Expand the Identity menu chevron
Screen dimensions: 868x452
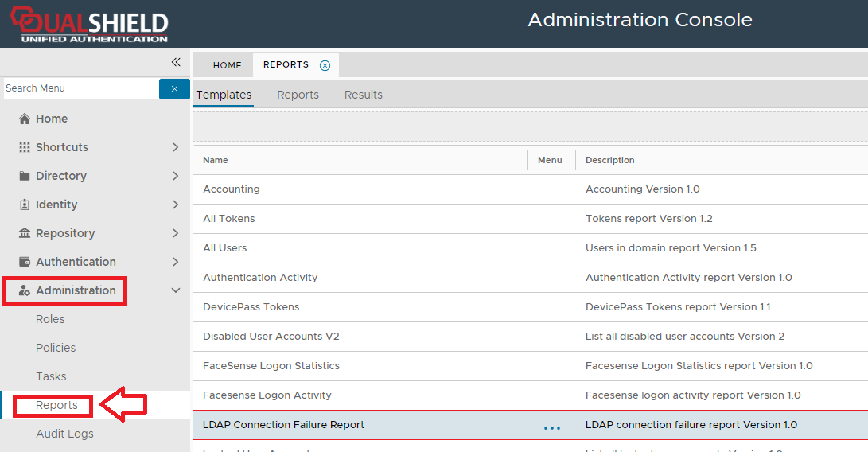(x=175, y=205)
